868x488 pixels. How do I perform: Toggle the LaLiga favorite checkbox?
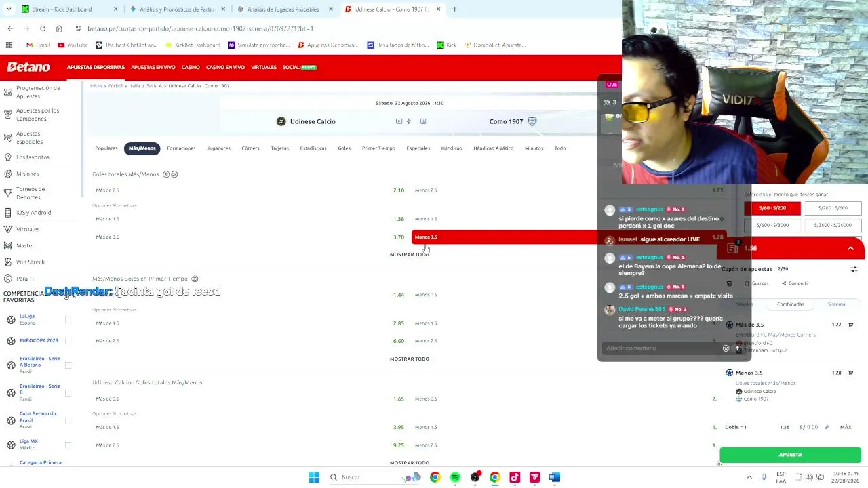68,319
